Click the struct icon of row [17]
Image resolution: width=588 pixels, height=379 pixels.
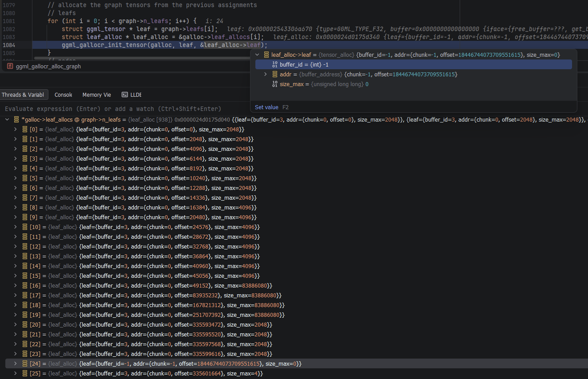(x=25, y=295)
